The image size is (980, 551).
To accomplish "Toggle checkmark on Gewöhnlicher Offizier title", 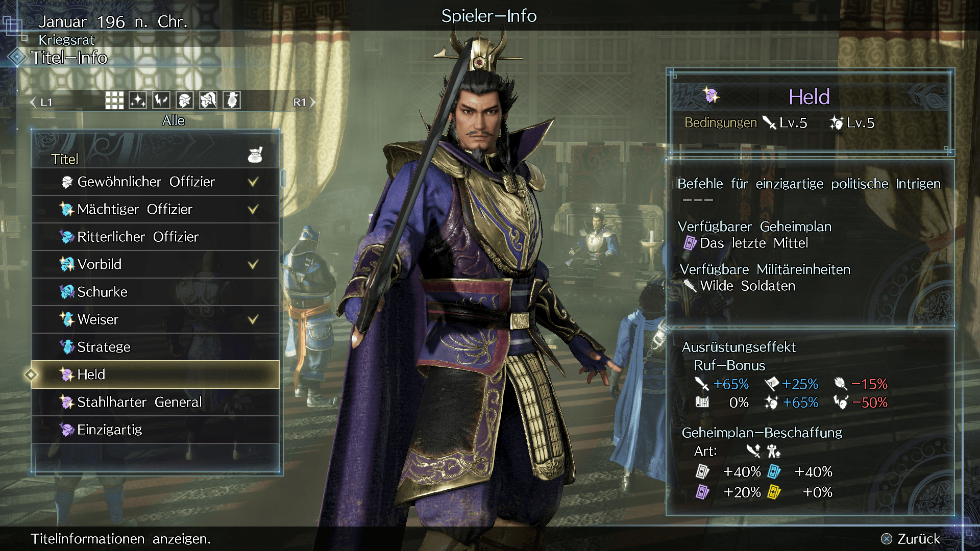I will [x=253, y=182].
